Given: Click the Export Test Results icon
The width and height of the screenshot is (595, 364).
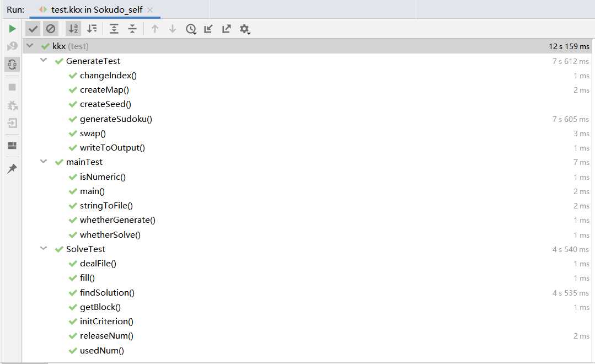Looking at the screenshot, I should [226, 29].
